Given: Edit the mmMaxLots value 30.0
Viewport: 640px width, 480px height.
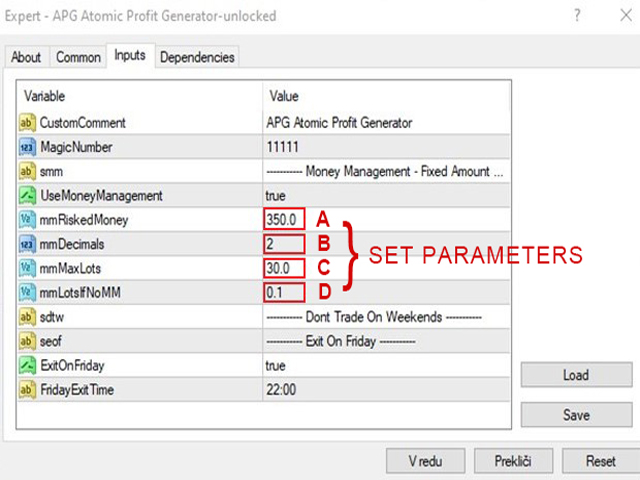Looking at the screenshot, I should pos(284,268).
